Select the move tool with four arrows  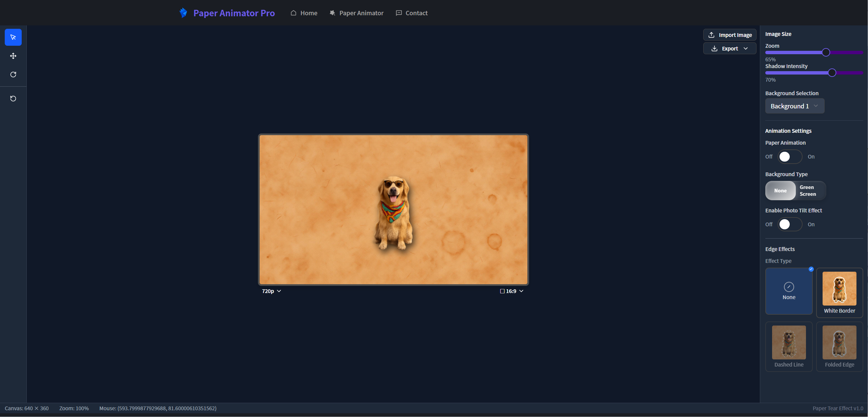[x=13, y=56]
